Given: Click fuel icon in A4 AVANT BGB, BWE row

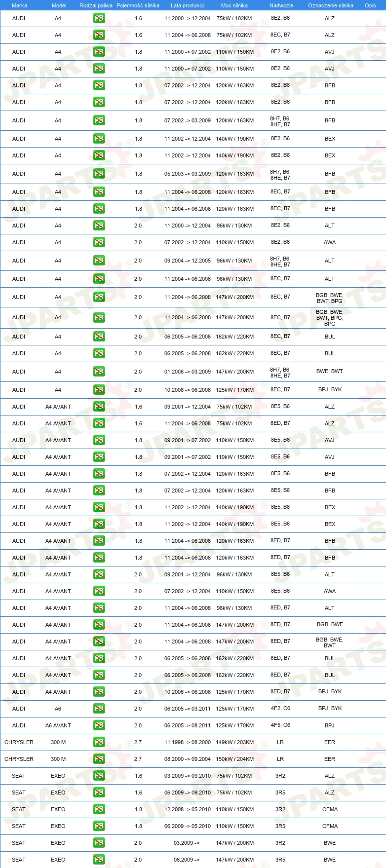Looking at the screenshot, I should [x=99, y=625].
